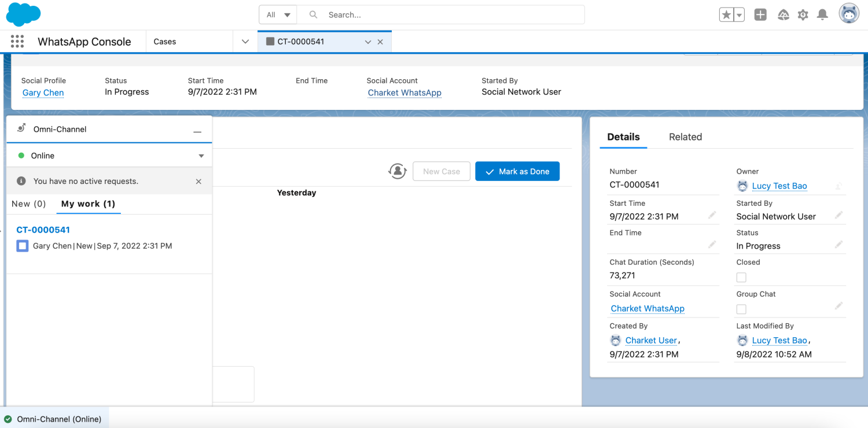The image size is (868, 428).
Task: Open Charket User creator link
Action: 651,340
